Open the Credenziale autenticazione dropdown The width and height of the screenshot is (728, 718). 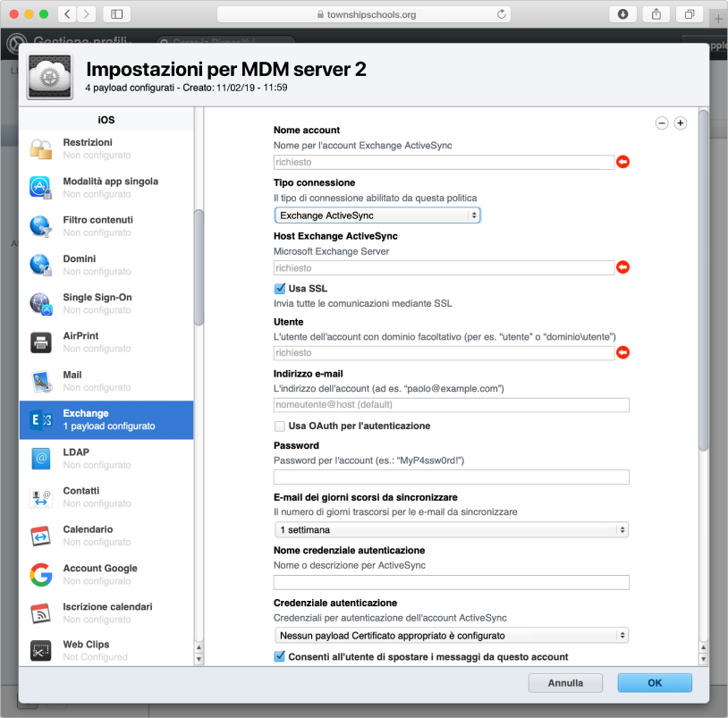point(451,635)
